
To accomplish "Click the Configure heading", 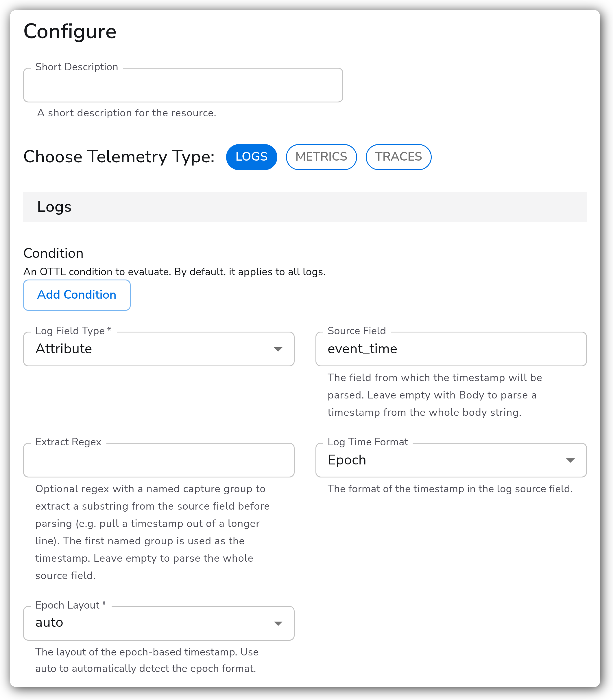I will click(x=70, y=32).
